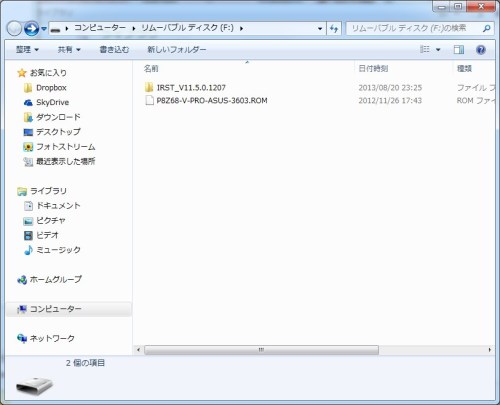Click コンピューター in the address breadcrumb
This screenshot has height=405, width=500.
click(99, 28)
